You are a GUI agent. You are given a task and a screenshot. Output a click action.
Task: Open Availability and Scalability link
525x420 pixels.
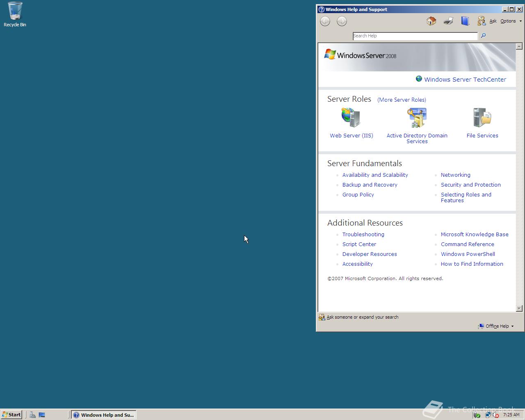(375, 175)
